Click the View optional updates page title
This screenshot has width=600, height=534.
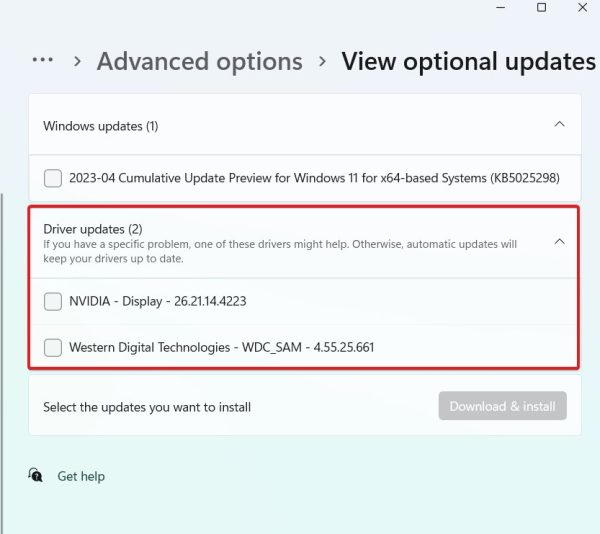click(468, 61)
